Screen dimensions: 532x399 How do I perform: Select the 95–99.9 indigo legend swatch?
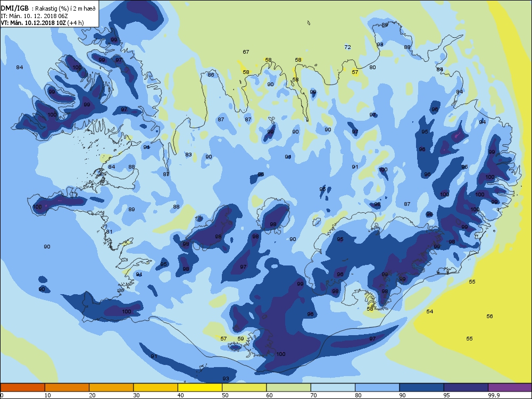(466, 387)
